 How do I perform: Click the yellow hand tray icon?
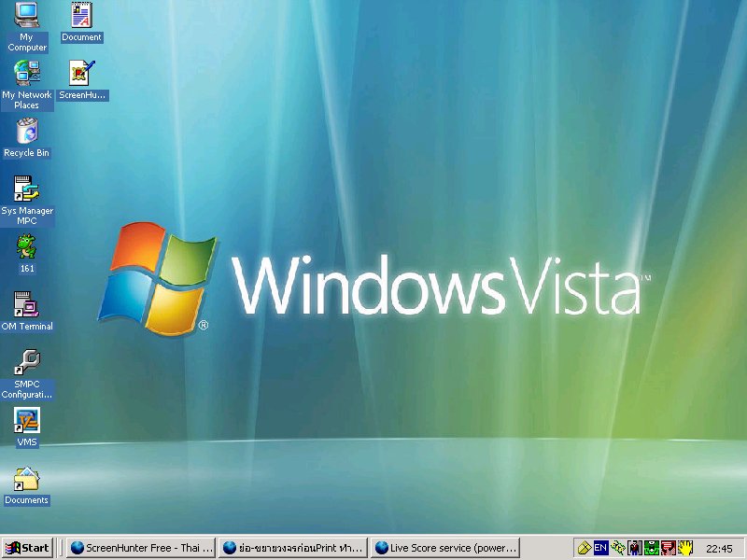685,548
